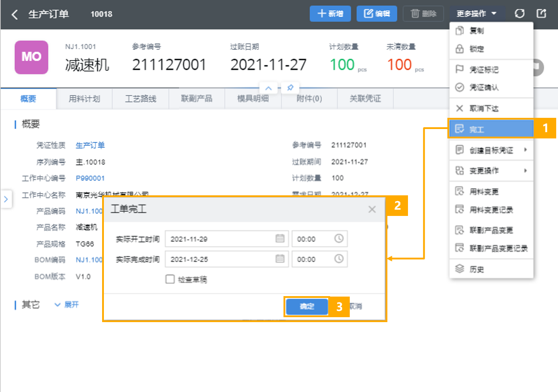Expand the left side panel arrow
This screenshot has height=392, width=558.
pyautogui.click(x=6, y=199)
